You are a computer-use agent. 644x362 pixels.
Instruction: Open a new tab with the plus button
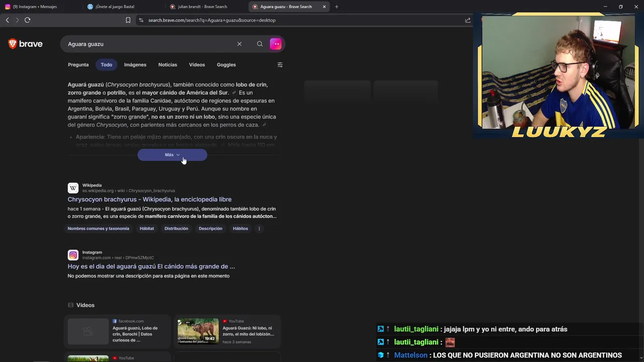(x=337, y=7)
